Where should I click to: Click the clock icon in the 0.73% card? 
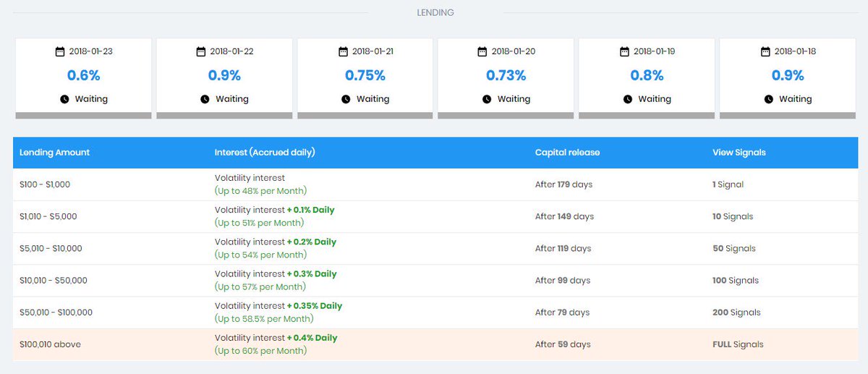487,99
